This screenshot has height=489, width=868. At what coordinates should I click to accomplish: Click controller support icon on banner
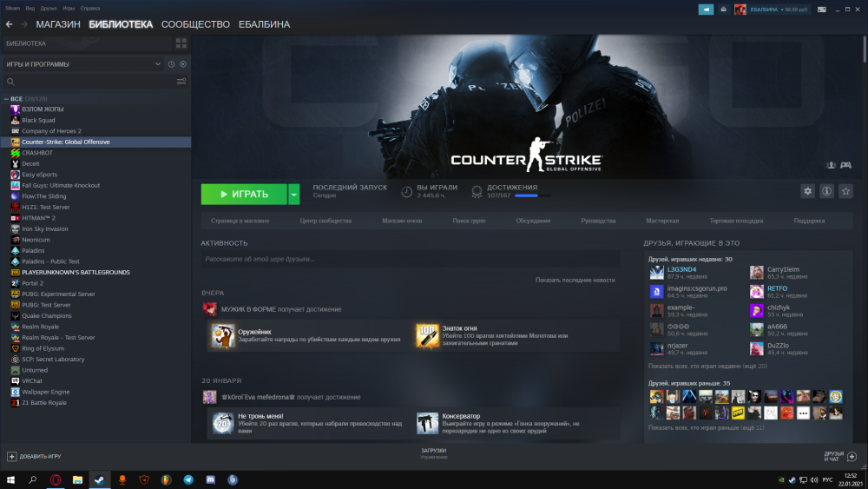(x=845, y=165)
